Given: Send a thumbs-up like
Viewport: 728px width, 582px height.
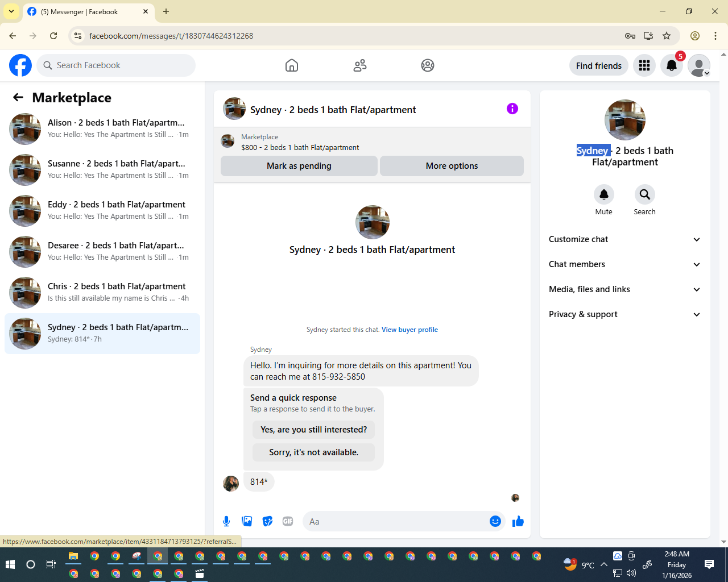Looking at the screenshot, I should coord(518,521).
